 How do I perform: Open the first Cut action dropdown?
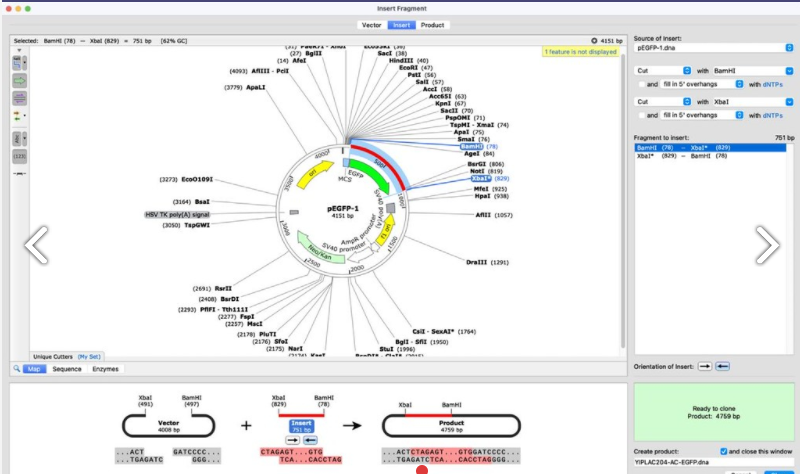(663, 70)
